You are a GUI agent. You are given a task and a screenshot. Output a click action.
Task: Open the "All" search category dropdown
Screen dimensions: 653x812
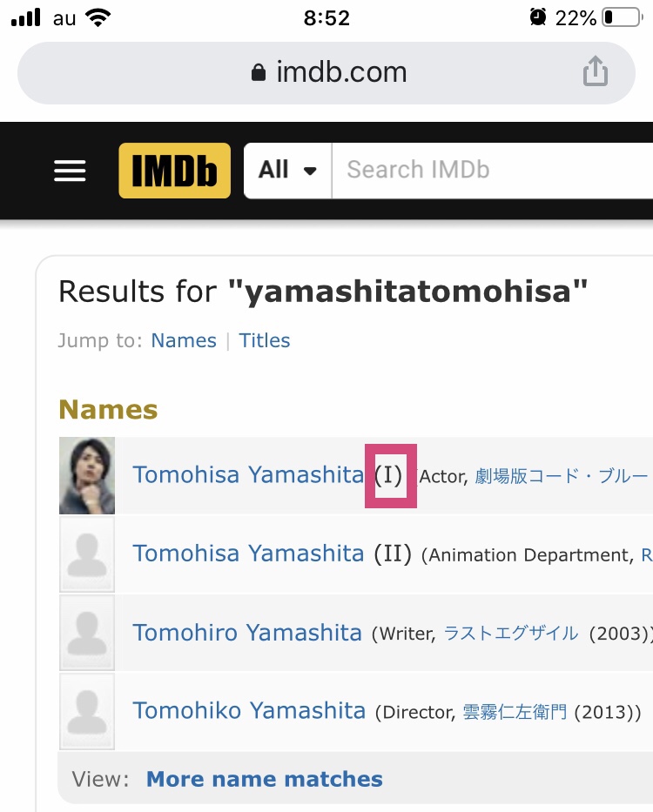(287, 170)
